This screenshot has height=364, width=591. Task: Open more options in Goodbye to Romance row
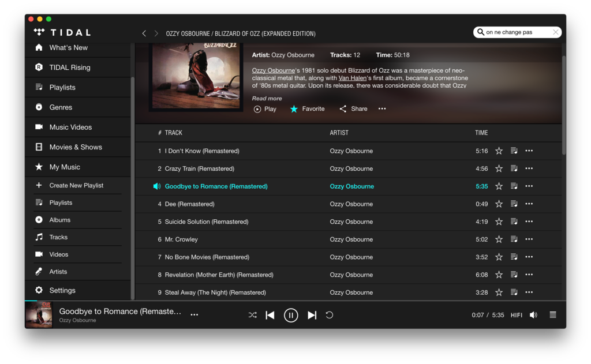tap(529, 186)
